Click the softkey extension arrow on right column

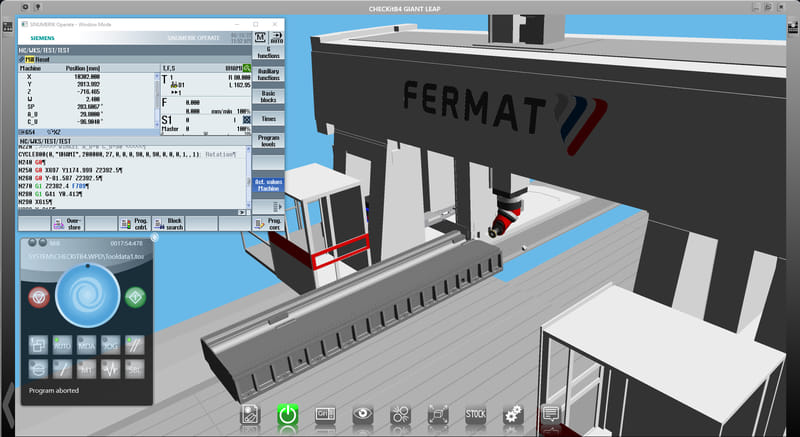click(x=268, y=207)
